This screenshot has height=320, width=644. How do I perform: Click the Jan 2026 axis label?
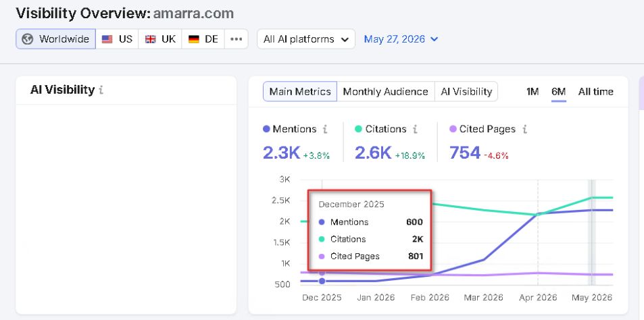[376, 298]
